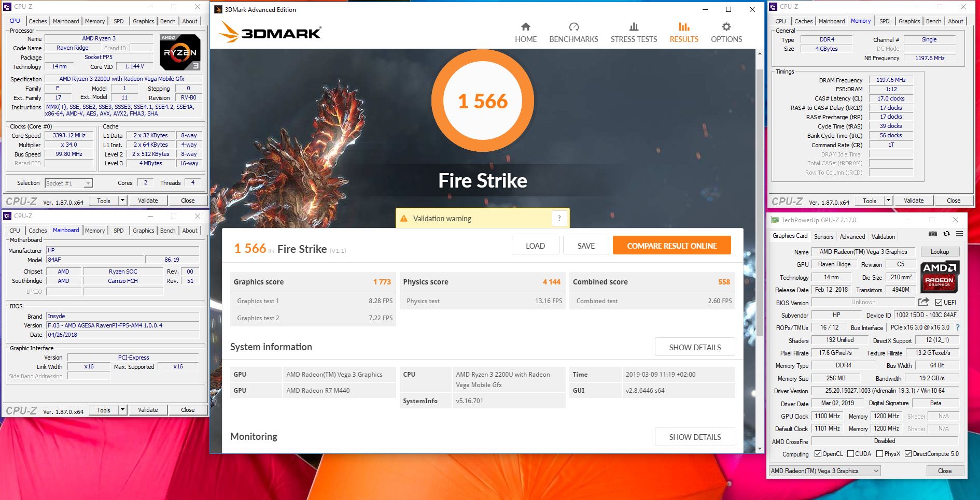Open the 3DMark Home icon
Screen dimensions: 980x500
(x=525, y=27)
